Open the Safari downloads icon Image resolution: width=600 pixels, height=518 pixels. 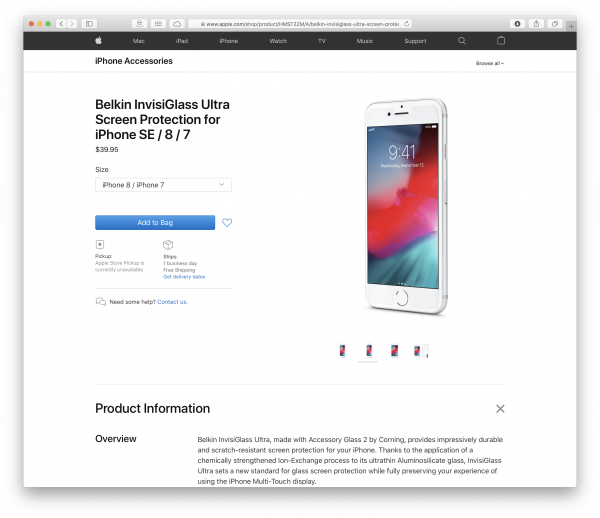tap(517, 24)
